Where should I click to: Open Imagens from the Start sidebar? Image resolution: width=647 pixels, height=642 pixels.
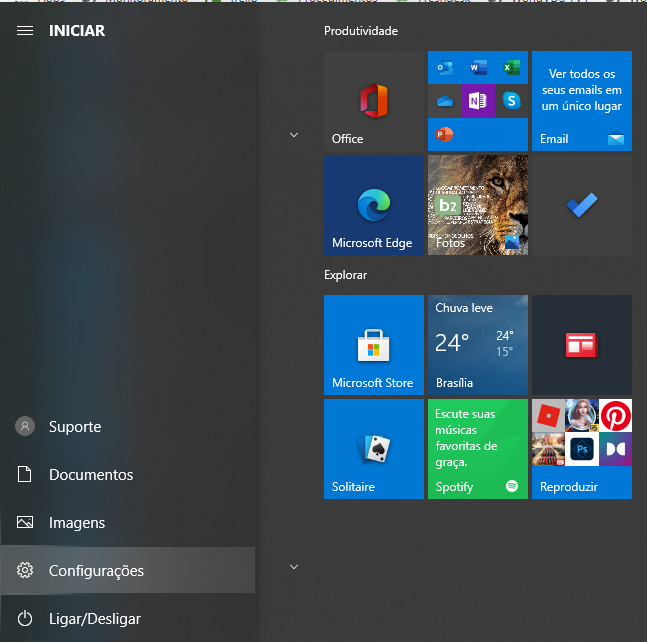pos(128,522)
